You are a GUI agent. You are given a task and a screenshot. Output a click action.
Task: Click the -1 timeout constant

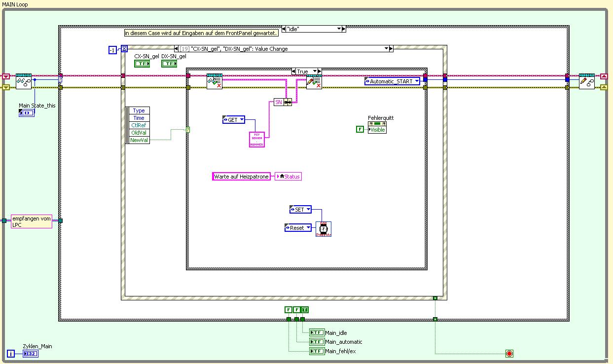113,49
